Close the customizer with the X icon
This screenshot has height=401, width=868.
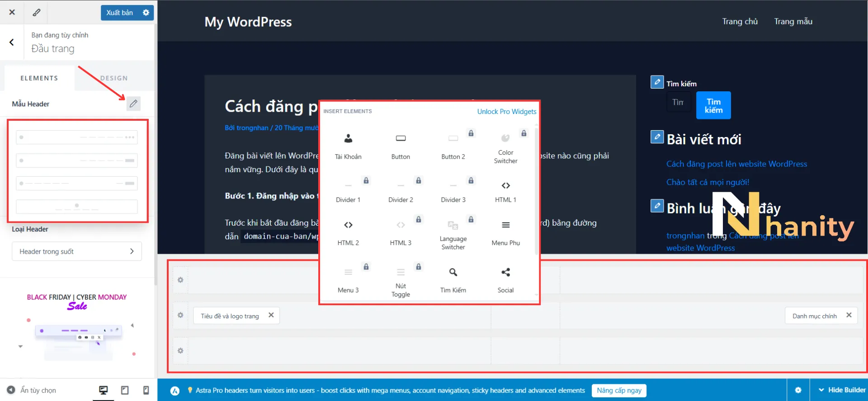click(x=12, y=12)
